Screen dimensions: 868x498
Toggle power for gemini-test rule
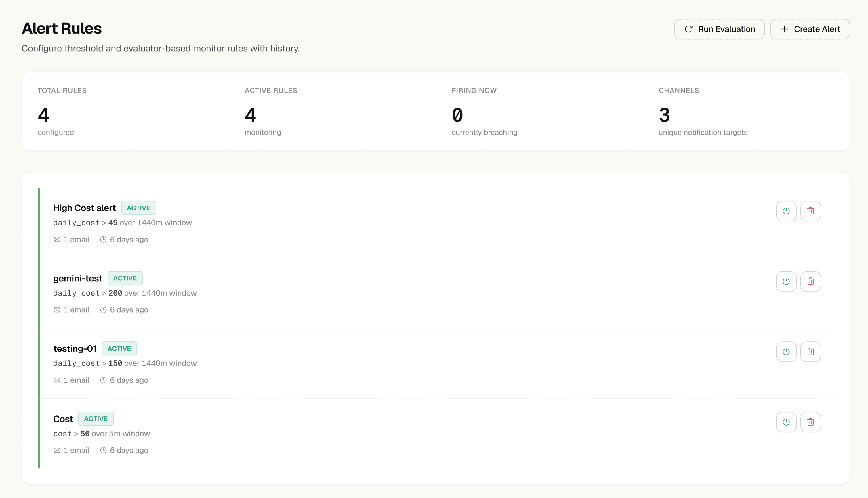click(x=786, y=281)
